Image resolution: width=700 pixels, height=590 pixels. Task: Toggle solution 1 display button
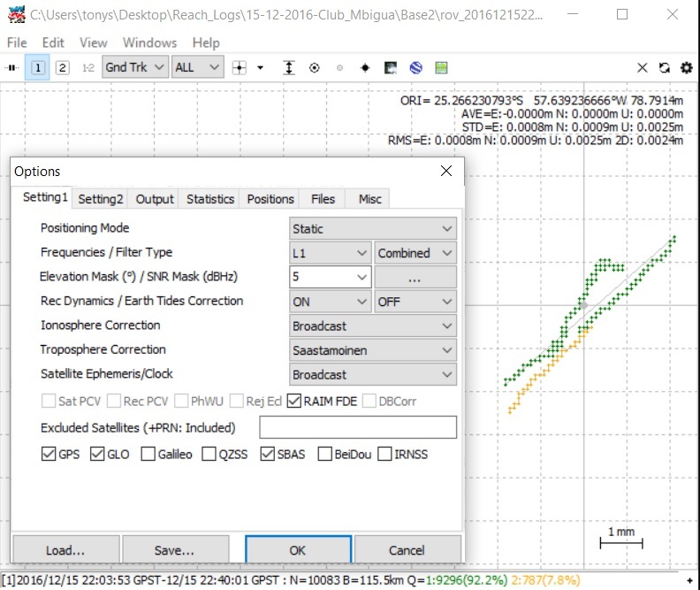point(37,68)
